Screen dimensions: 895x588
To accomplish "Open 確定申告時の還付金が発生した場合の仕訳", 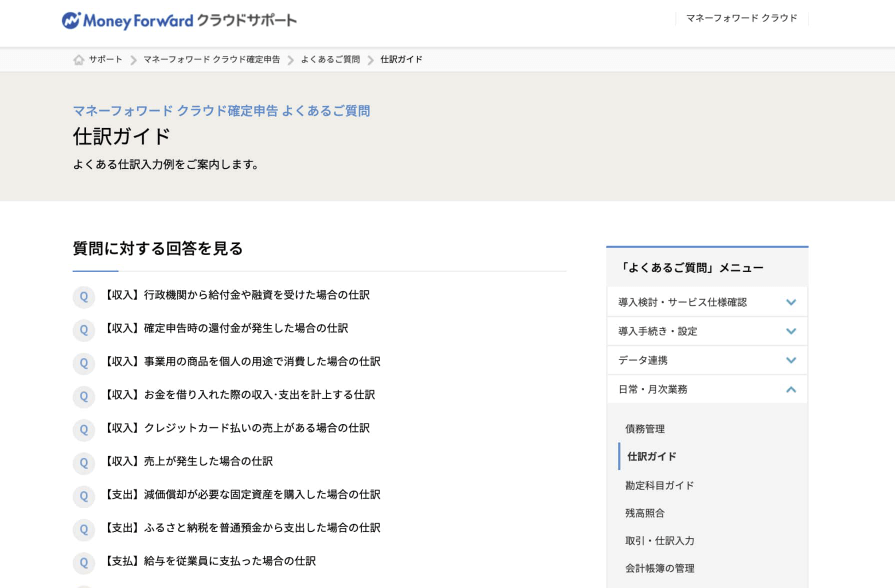I will [x=226, y=328].
